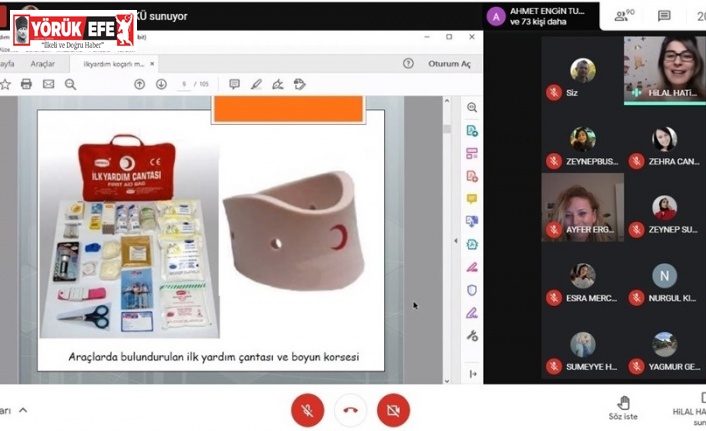Expand tools pane using bottom arrow icon
Image resolution: width=706 pixels, height=431 pixels.
pyautogui.click(x=473, y=374)
